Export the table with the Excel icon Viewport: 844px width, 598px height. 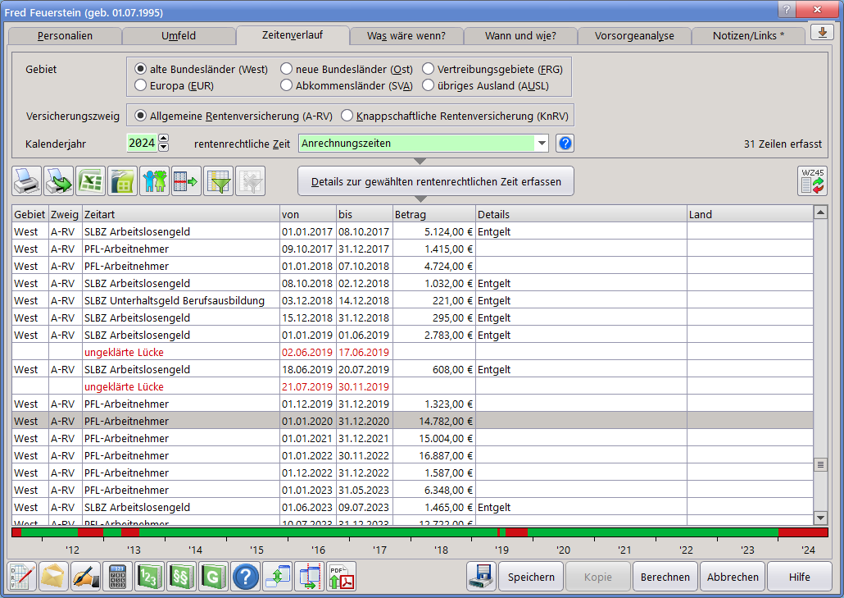[91, 182]
